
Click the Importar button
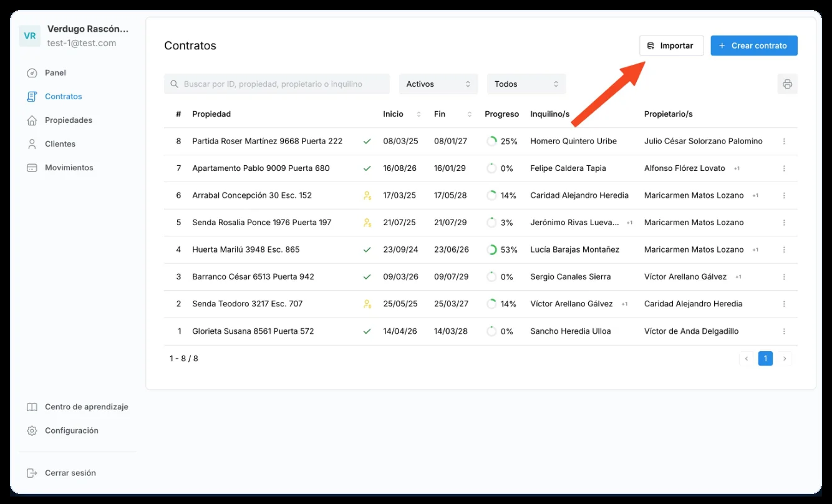pos(671,46)
